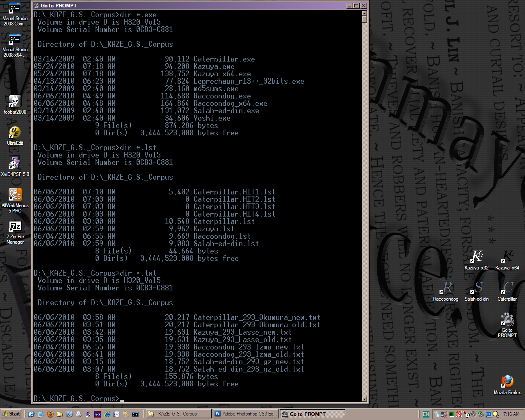This screenshot has height=420, width=525.
Task: Launch UltraEdit from the desktop
Action: pyautogui.click(x=15, y=132)
